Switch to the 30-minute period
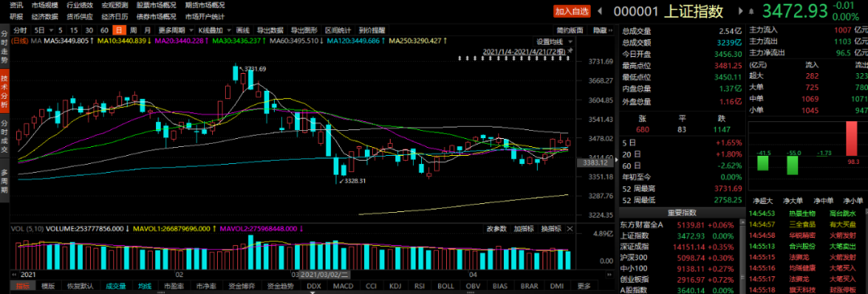868x294 pixels. [89, 30]
